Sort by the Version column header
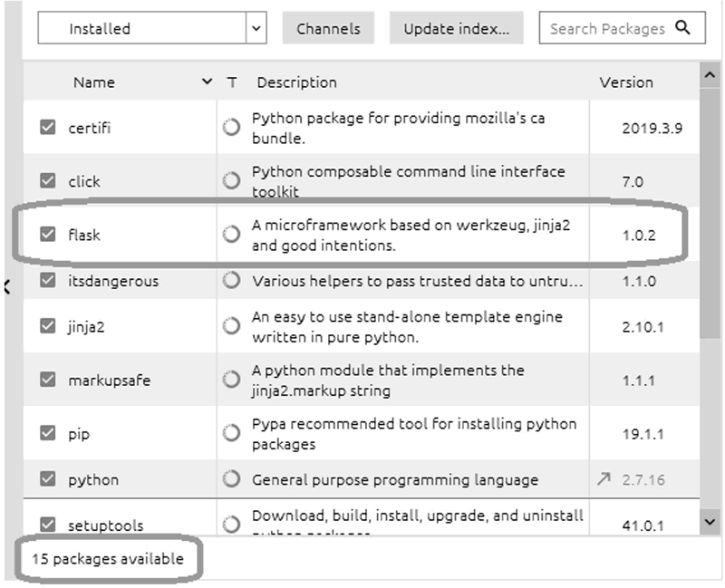725x588 pixels. click(626, 82)
